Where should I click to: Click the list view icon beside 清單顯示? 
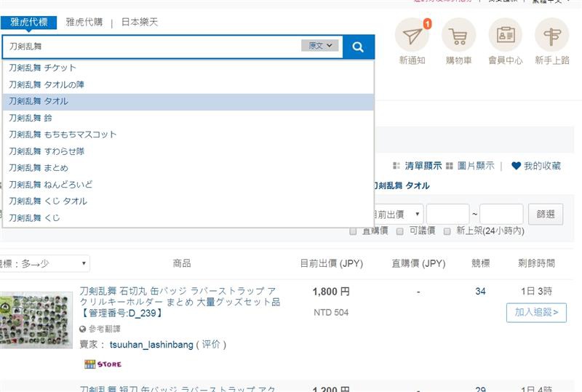pyautogui.click(x=396, y=166)
